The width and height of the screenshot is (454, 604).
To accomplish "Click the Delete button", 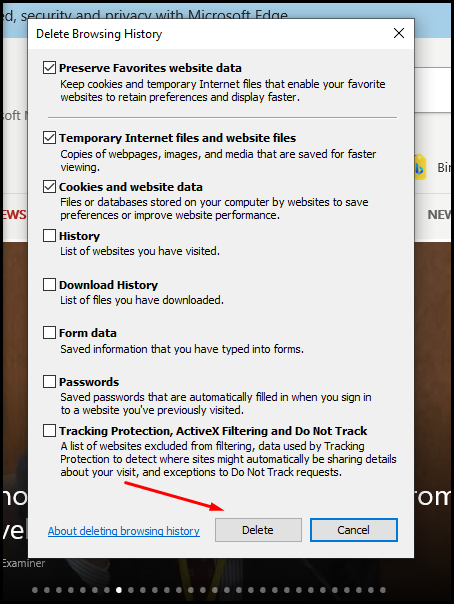I will click(x=258, y=530).
